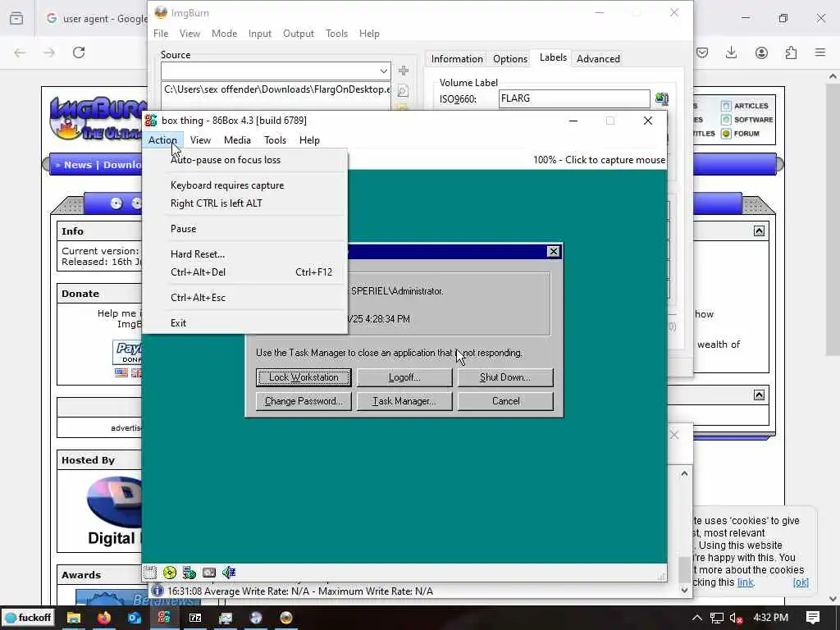Open 86Box Tools menu
This screenshot has width=840, height=630.
tap(275, 139)
